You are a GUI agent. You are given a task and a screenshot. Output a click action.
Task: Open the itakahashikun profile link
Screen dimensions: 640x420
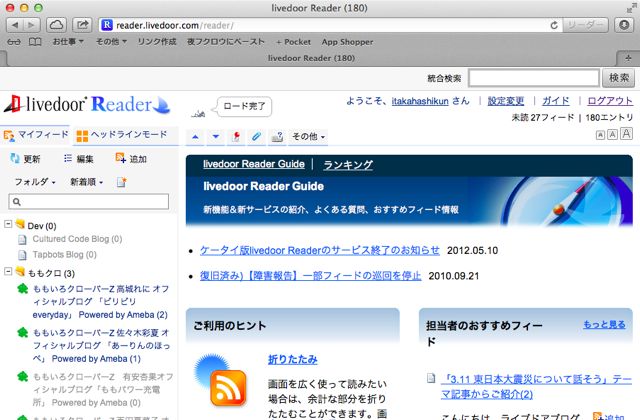tap(420, 101)
